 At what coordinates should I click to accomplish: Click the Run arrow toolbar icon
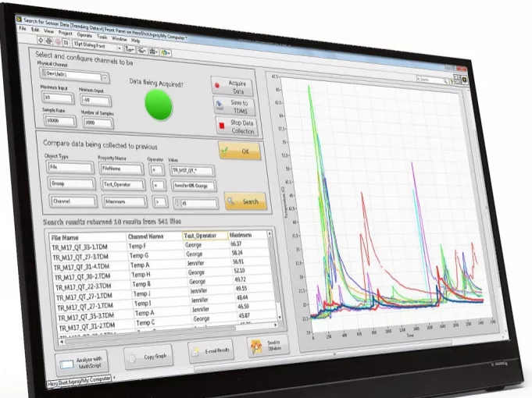click(41, 41)
